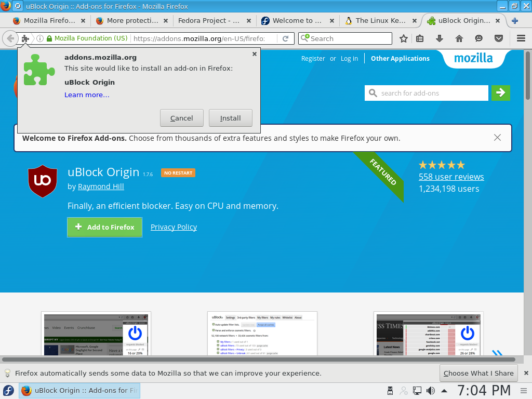Click the green padlock security icon
Image resolution: width=532 pixels, height=399 pixels.
[x=49, y=38]
